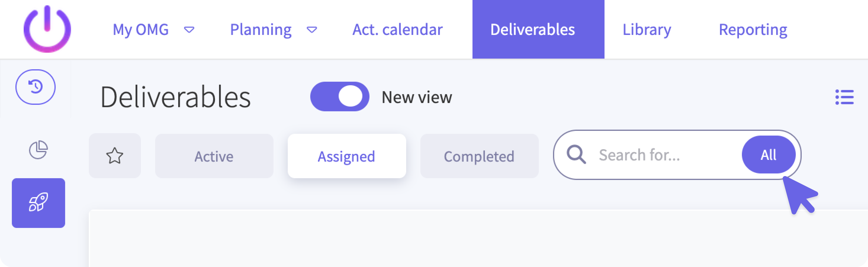The height and width of the screenshot is (267, 868).
Task: Click the magnifying glass search icon
Action: tap(576, 155)
